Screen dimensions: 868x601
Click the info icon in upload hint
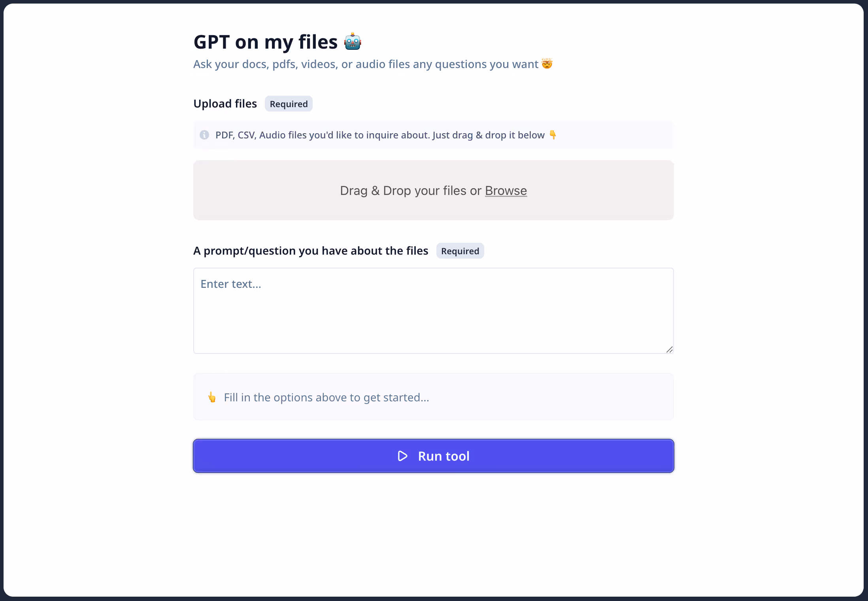point(204,135)
